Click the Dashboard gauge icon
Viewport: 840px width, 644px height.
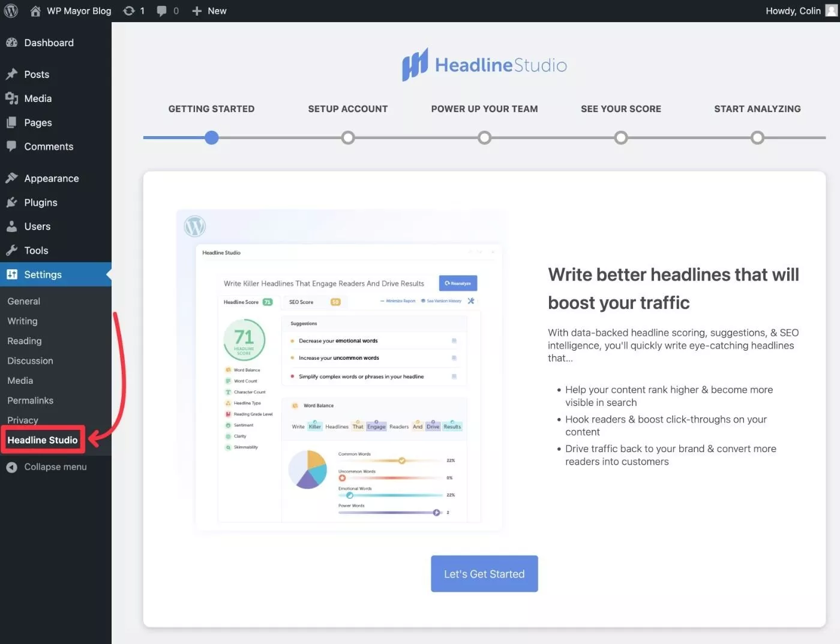11,43
